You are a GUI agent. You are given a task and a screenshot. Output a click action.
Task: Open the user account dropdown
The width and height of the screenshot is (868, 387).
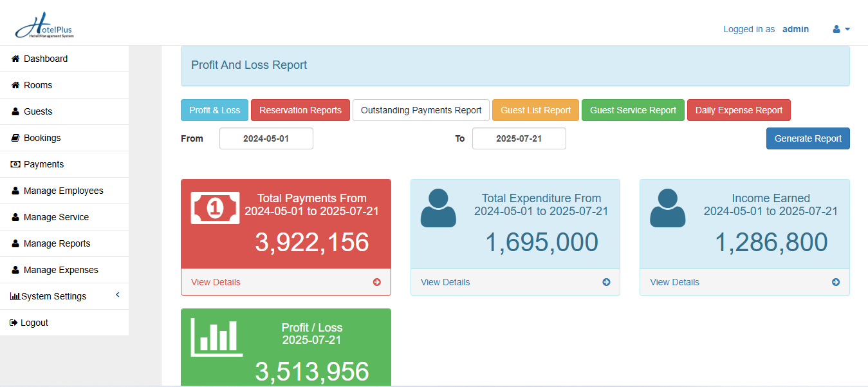[x=842, y=29]
